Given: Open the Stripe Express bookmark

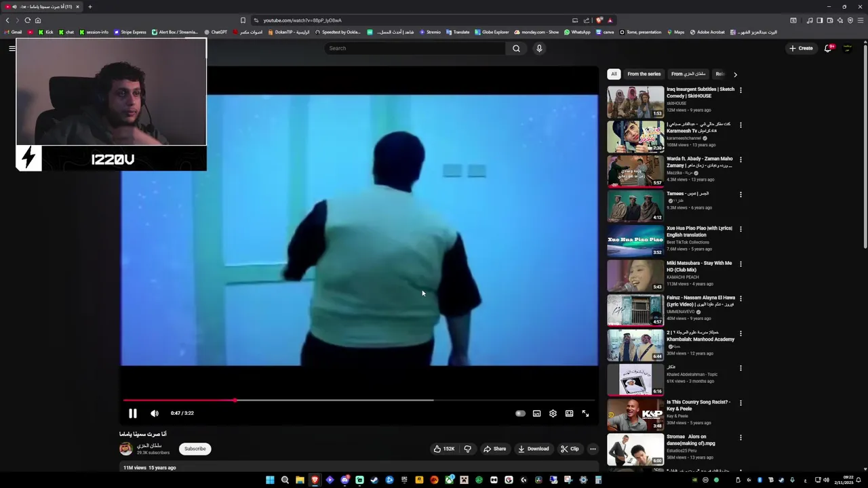Looking at the screenshot, I should 130,32.
